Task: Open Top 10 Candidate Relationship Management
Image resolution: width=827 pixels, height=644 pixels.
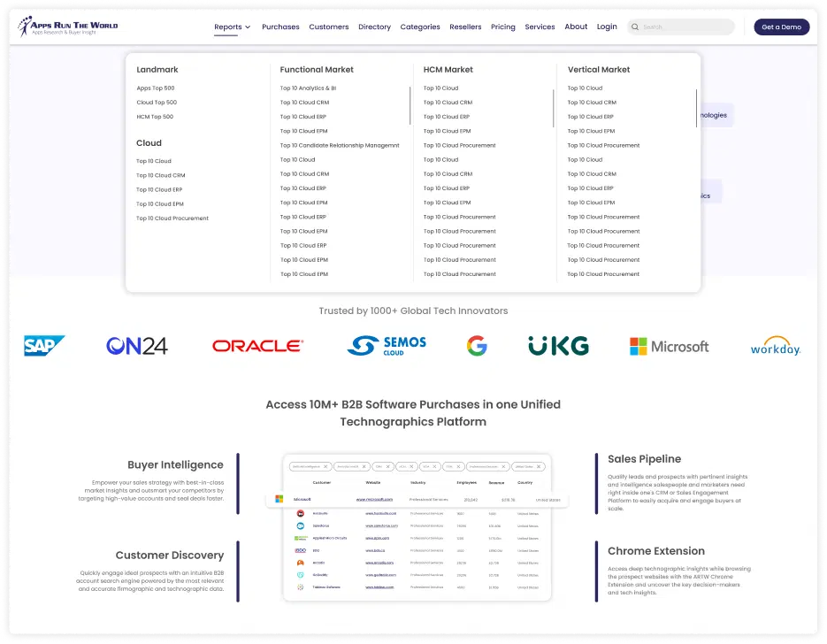Action: pyautogui.click(x=340, y=145)
